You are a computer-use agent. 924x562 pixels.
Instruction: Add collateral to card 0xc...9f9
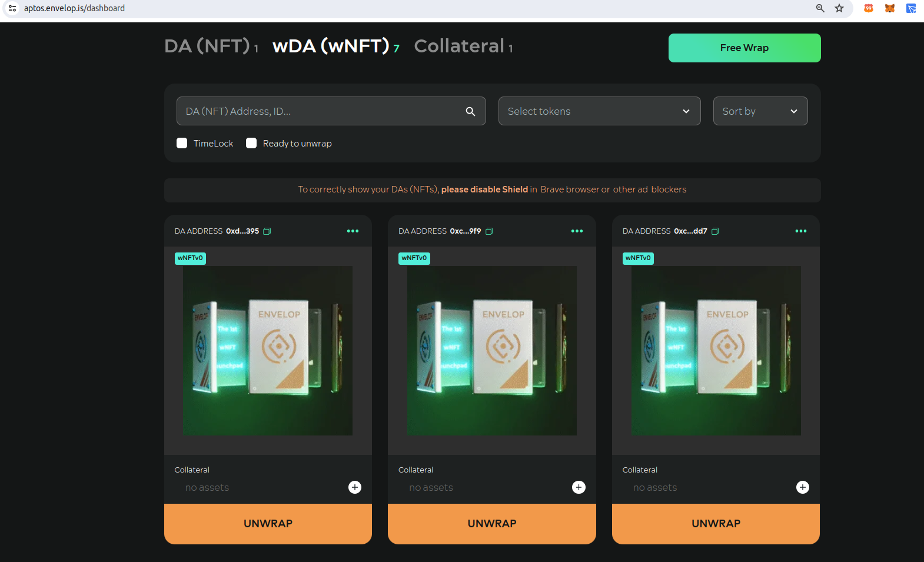point(579,487)
